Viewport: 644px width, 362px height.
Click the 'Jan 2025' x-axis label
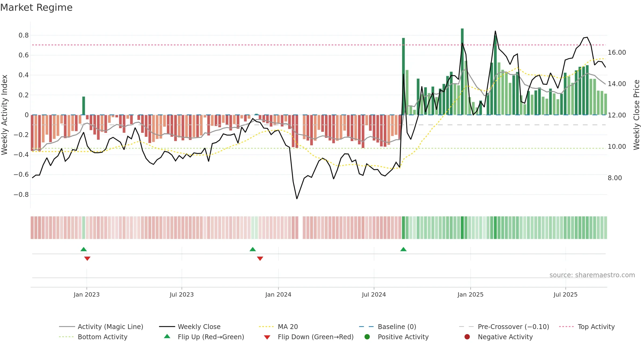[470, 295]
